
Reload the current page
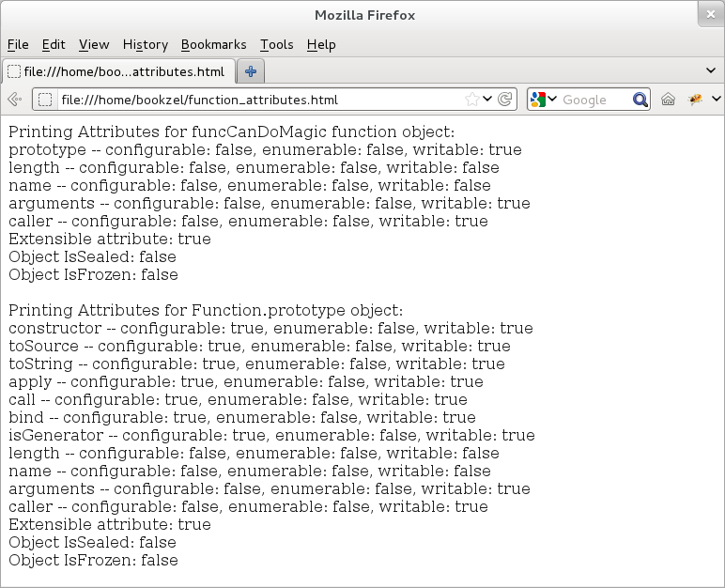click(505, 100)
